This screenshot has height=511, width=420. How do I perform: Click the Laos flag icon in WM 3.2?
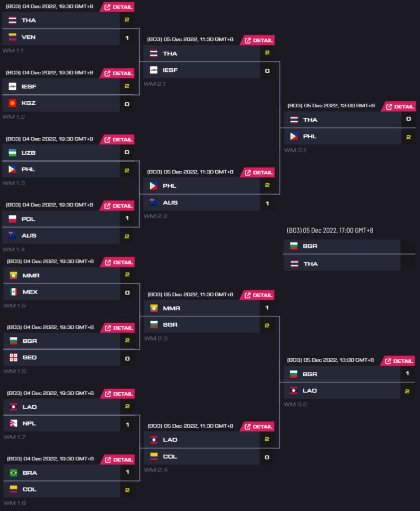[294, 391]
